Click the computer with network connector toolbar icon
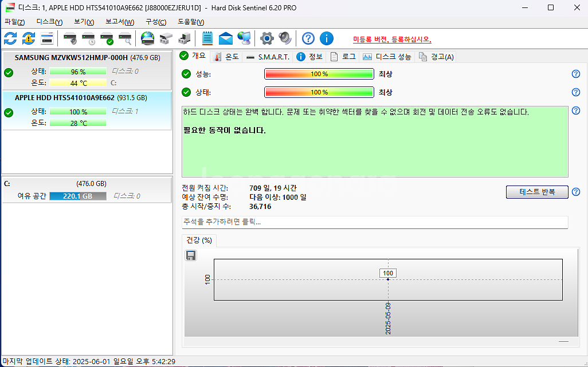Screen dimensions: 588x367 [184, 38]
